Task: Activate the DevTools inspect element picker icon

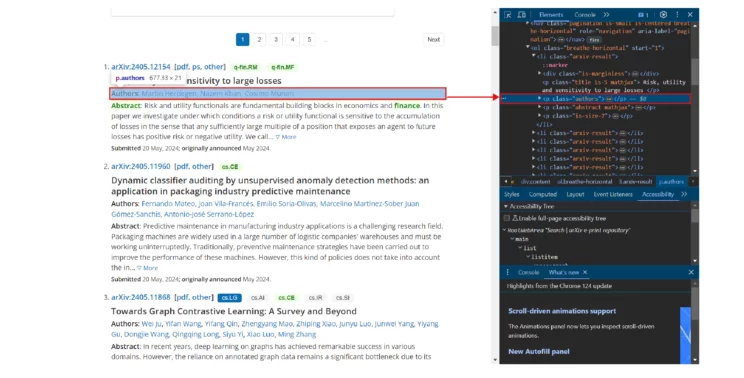Action: 508,15
